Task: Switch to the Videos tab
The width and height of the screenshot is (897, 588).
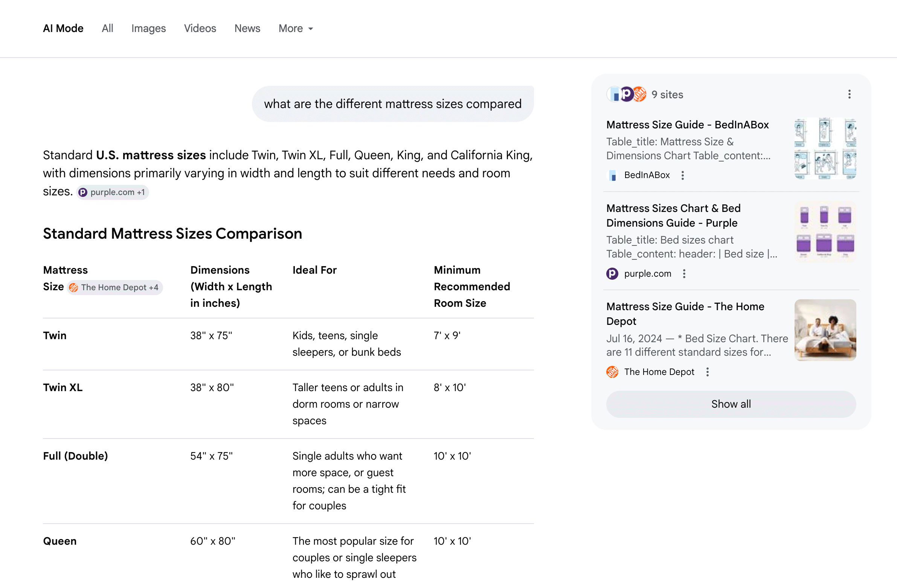Action: click(x=200, y=29)
